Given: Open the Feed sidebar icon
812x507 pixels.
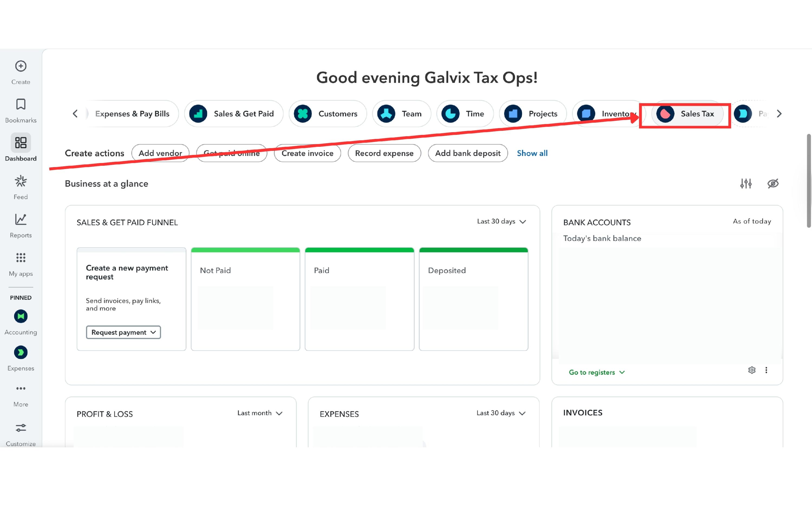Looking at the screenshot, I should pyautogui.click(x=21, y=181).
